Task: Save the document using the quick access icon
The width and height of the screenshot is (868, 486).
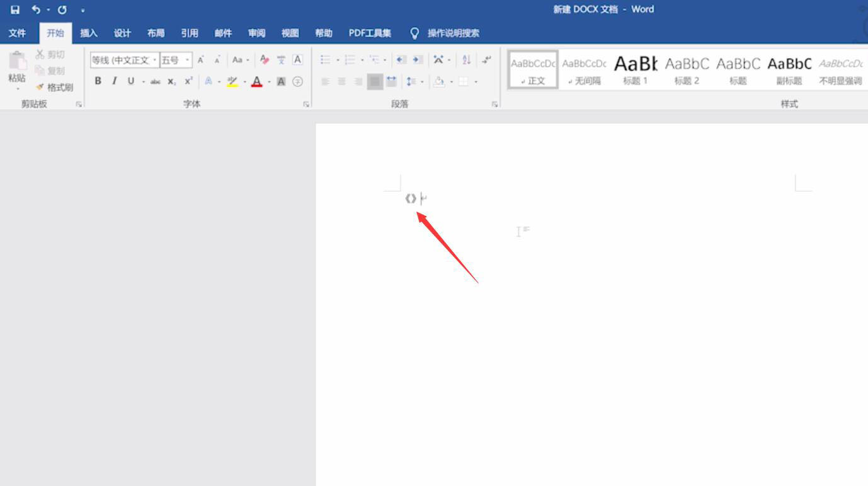Action: (x=15, y=10)
